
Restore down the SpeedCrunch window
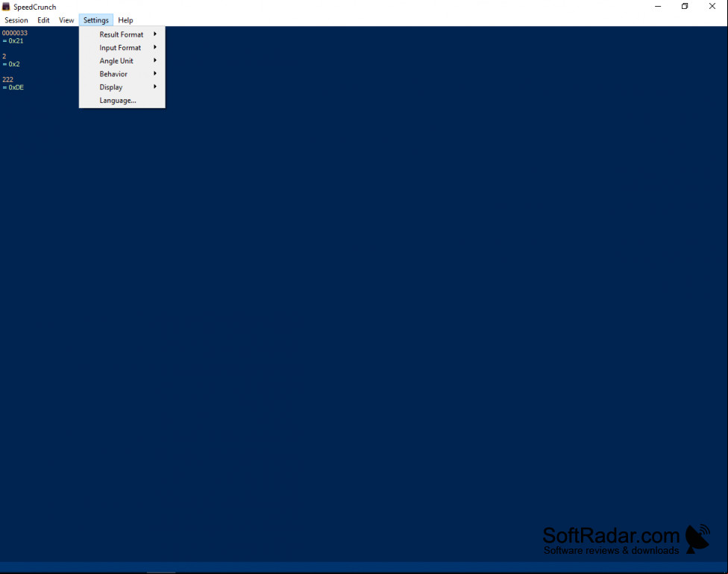click(685, 7)
